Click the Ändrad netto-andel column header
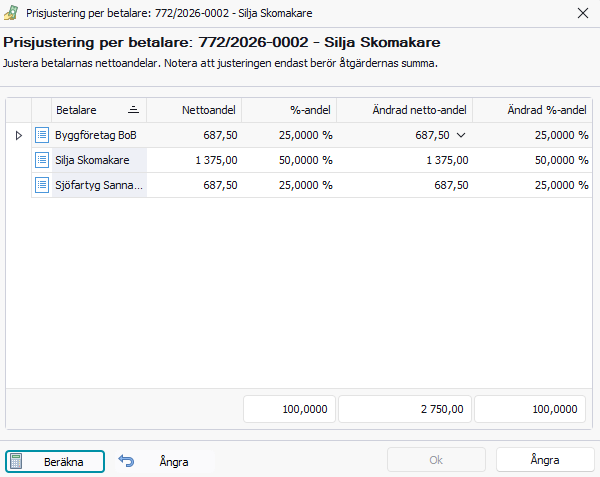 (404, 110)
